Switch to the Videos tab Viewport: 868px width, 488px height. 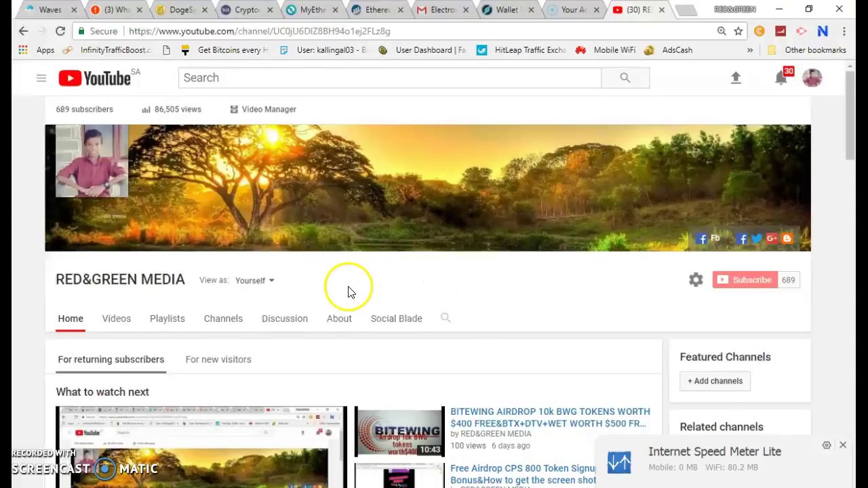117,319
